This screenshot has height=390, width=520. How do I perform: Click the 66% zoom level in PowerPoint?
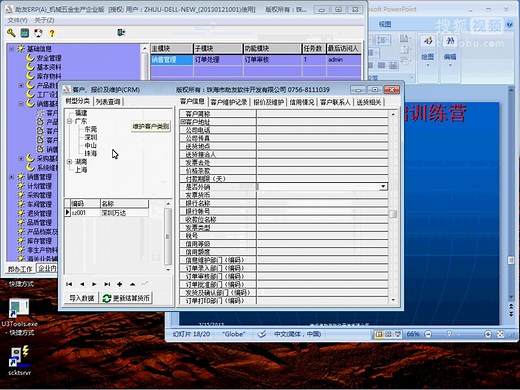pyautogui.click(x=413, y=334)
